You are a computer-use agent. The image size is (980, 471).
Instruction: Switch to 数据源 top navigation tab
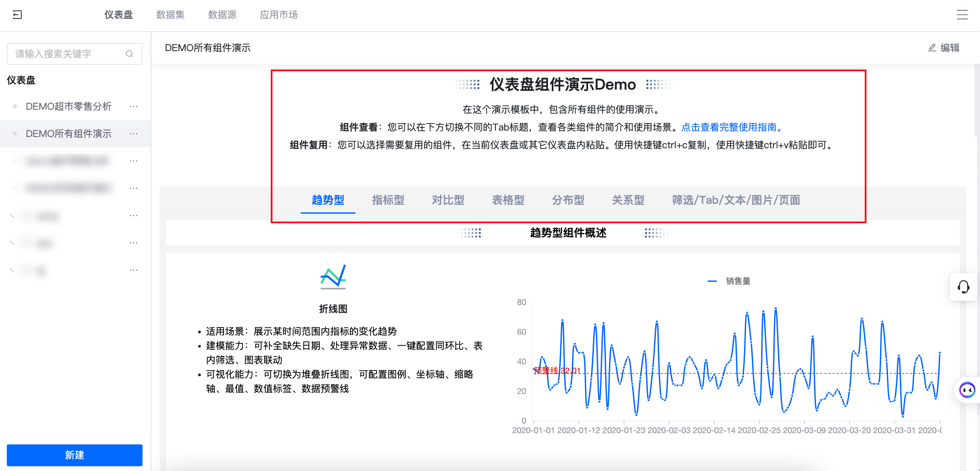pos(222,15)
